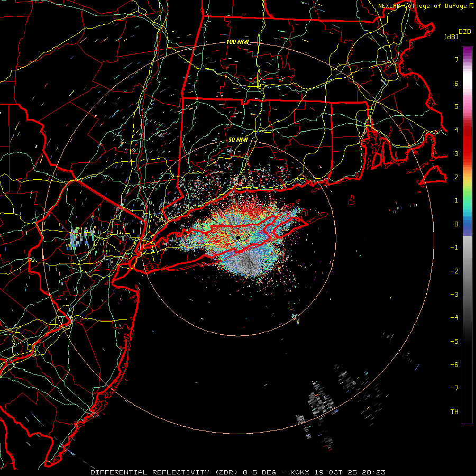Click the -7 dB scale label
Screen dimensions: 476x476
point(454,388)
